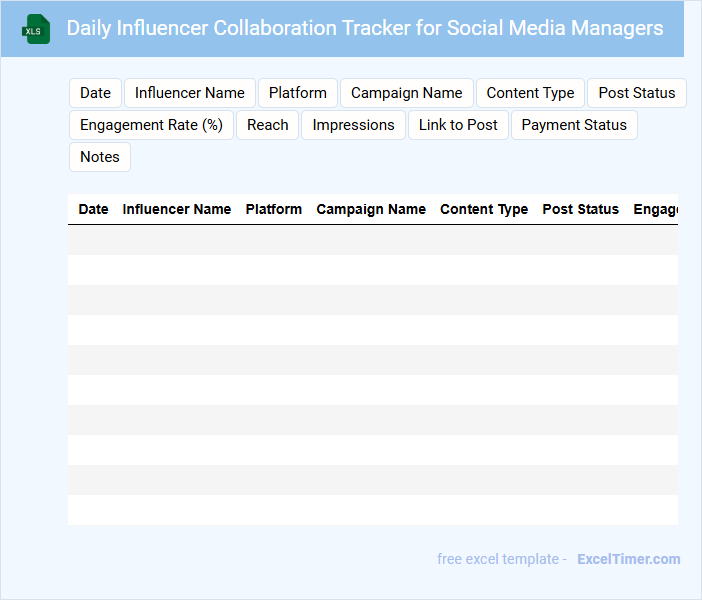Choose the Content Type tag
The width and height of the screenshot is (702, 600).
pos(530,93)
